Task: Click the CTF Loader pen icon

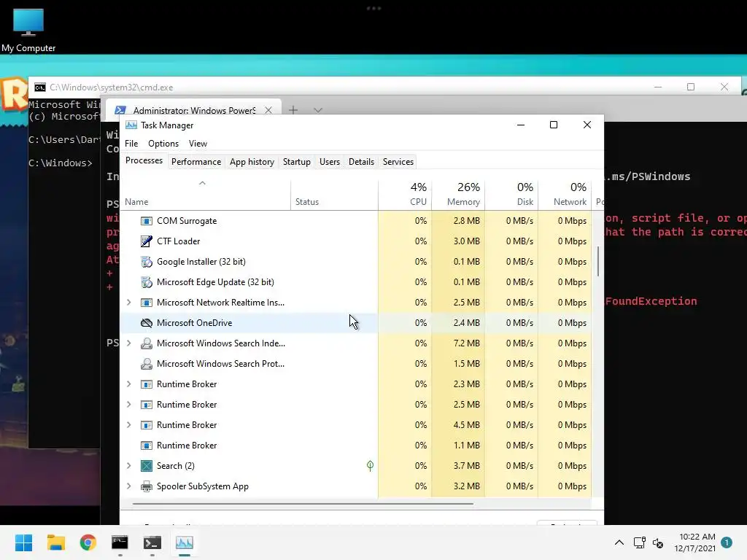Action: click(x=146, y=241)
